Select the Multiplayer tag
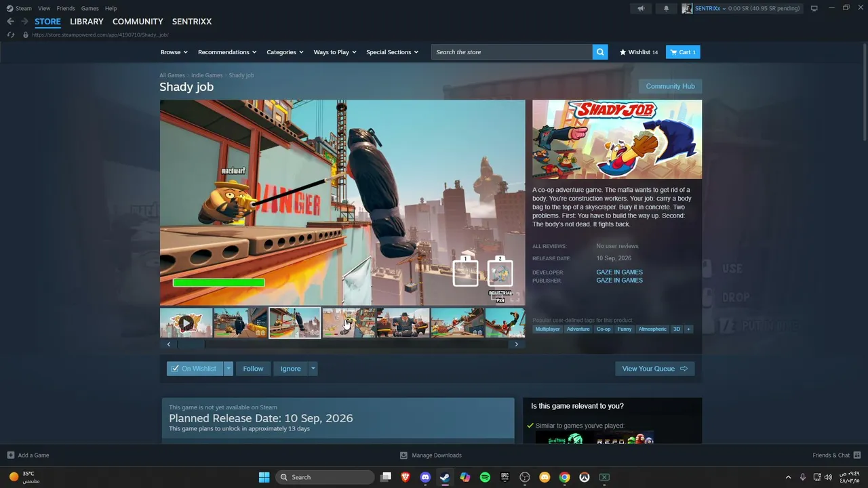868x488 pixels. click(547, 329)
